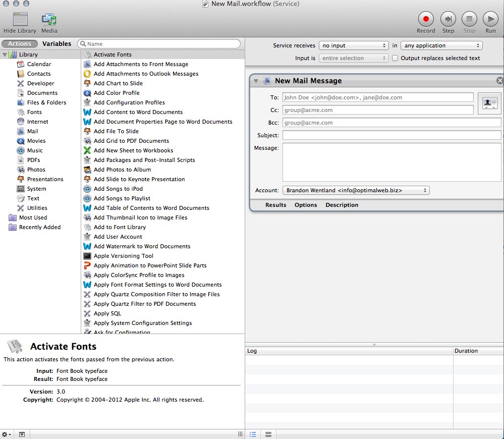Click the Cc recipients field

coord(378,110)
